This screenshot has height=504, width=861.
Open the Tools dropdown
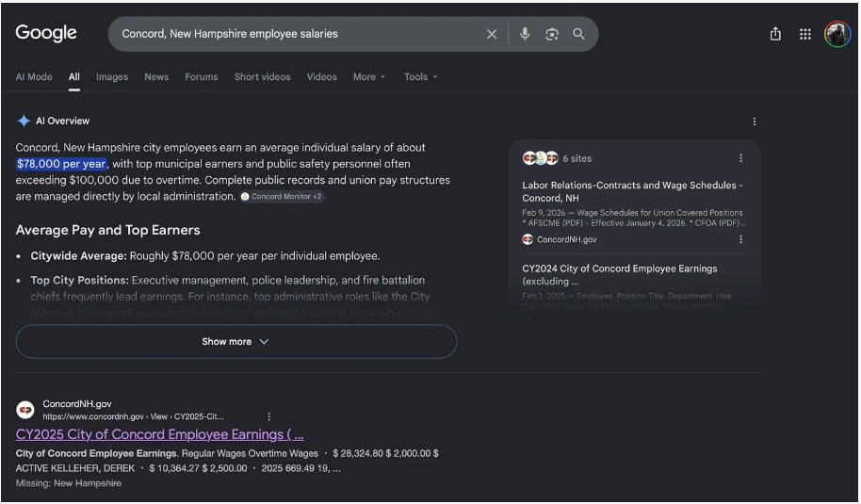coord(421,77)
